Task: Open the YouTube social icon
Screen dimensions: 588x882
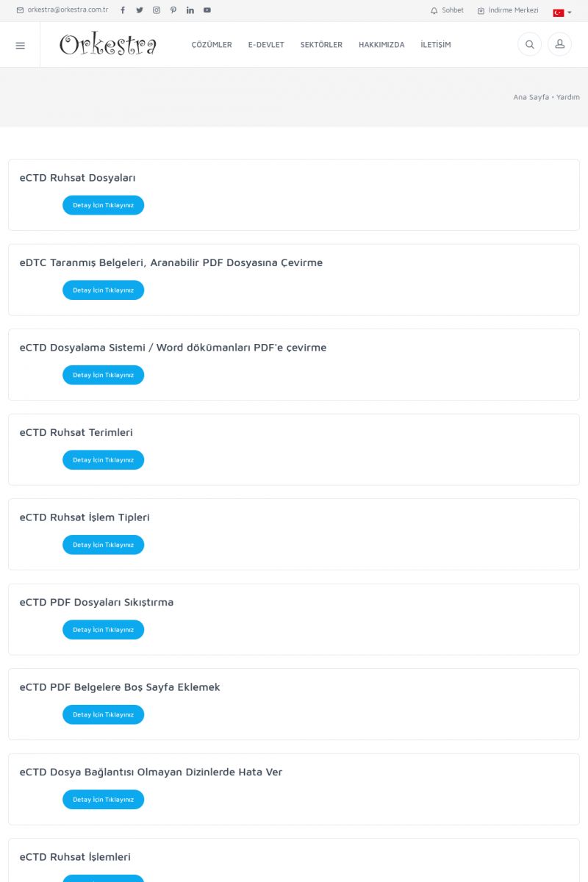Action: coord(207,10)
